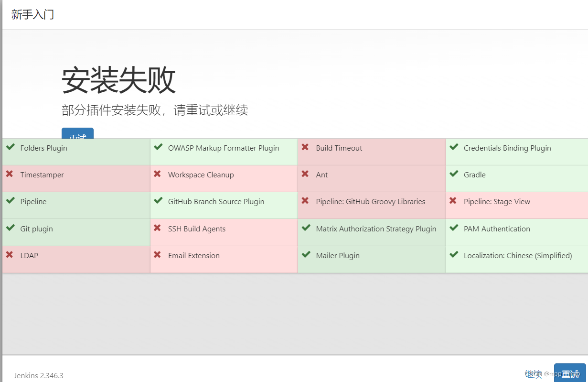Select the Ant plugin label
The image size is (588, 382).
coord(322,175)
